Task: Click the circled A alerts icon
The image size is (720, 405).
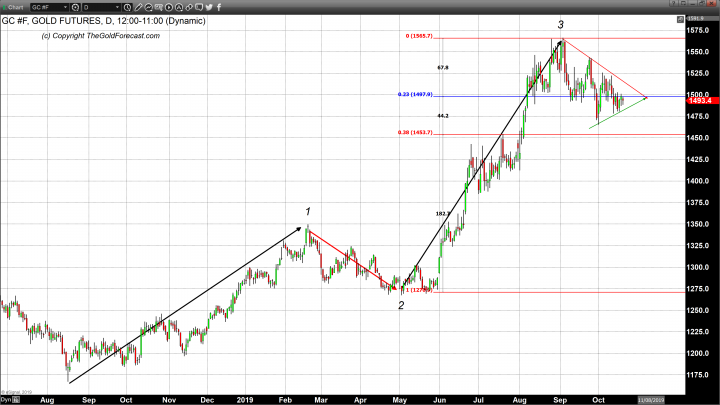Action: click(179, 7)
